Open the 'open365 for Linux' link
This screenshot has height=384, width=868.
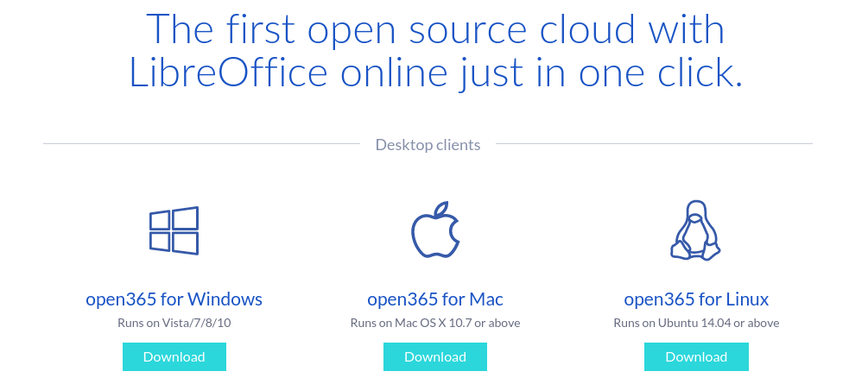point(696,299)
